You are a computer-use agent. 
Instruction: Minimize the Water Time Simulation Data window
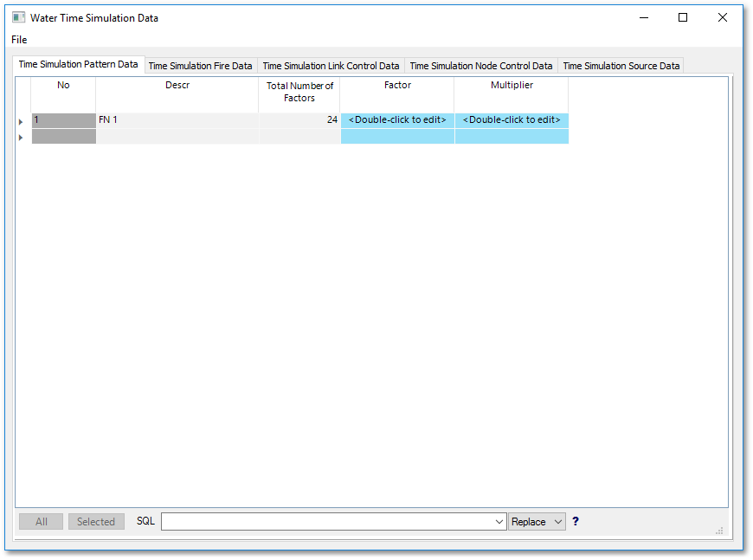click(644, 18)
